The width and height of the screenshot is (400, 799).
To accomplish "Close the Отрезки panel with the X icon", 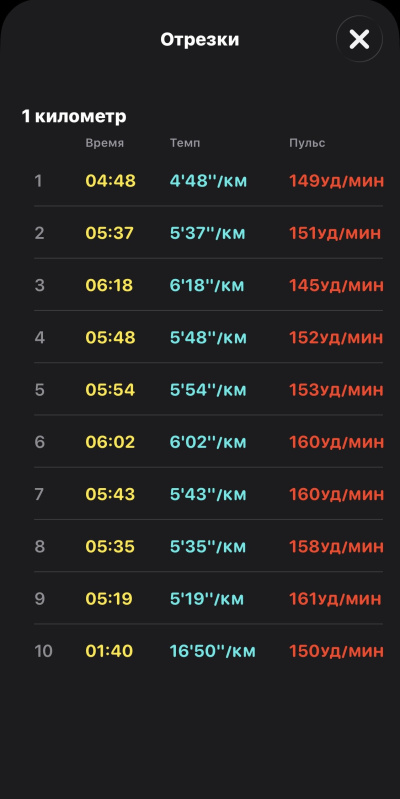I will (359, 39).
